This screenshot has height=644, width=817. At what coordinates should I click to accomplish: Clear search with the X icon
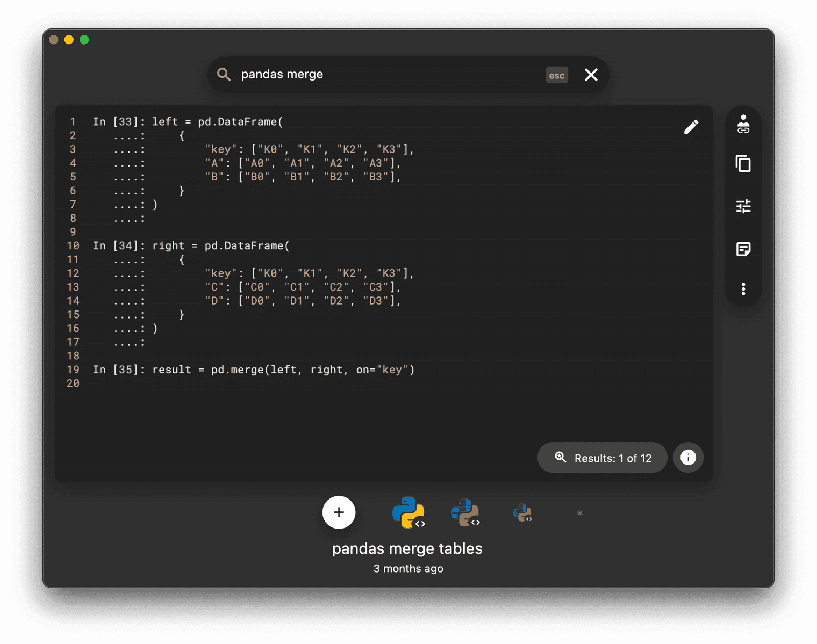pos(591,75)
